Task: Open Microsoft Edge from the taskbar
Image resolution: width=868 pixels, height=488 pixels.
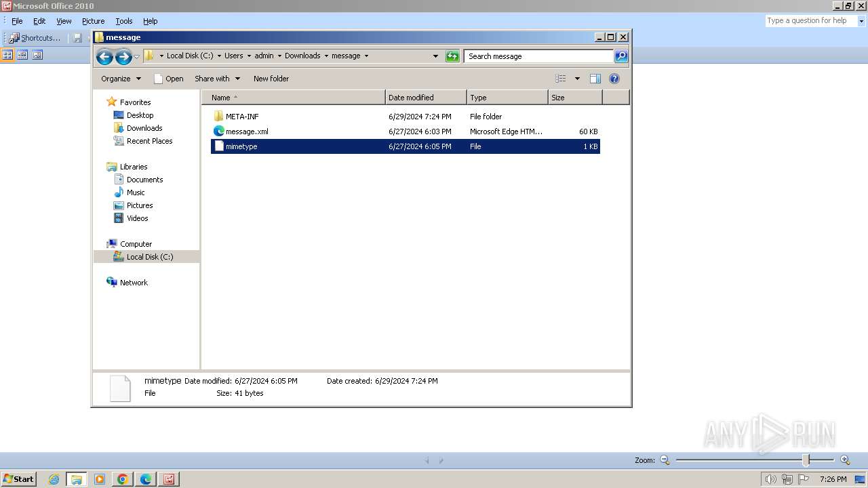Action: coord(146,479)
